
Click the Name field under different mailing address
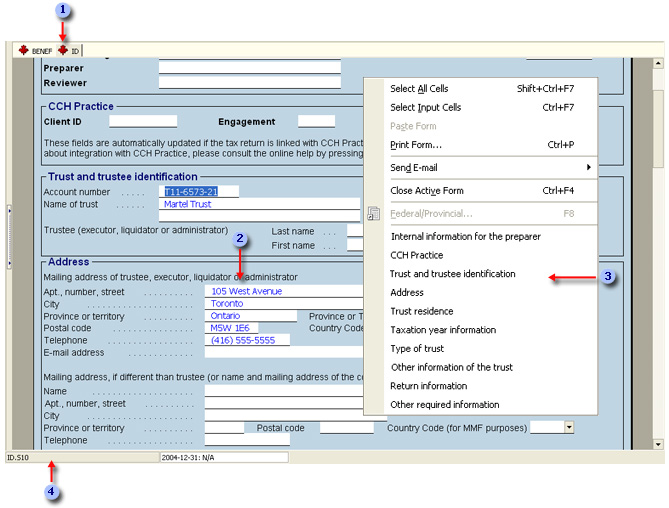[284, 391]
